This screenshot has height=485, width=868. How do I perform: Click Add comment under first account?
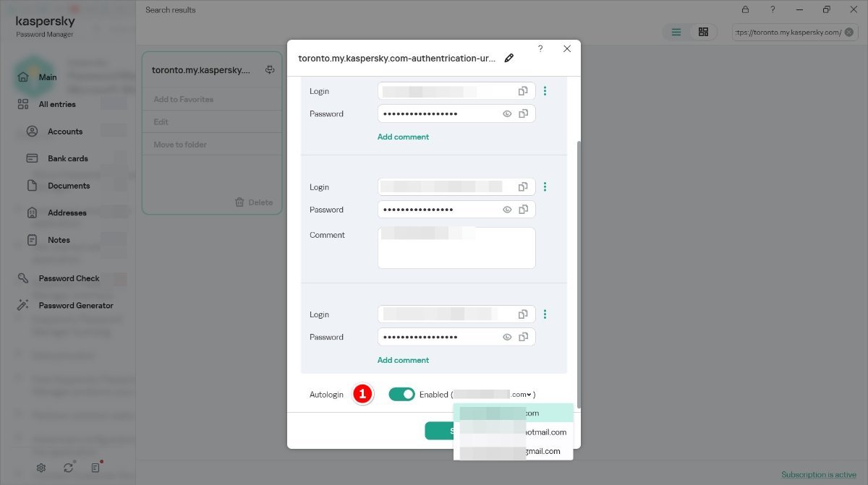[403, 137]
